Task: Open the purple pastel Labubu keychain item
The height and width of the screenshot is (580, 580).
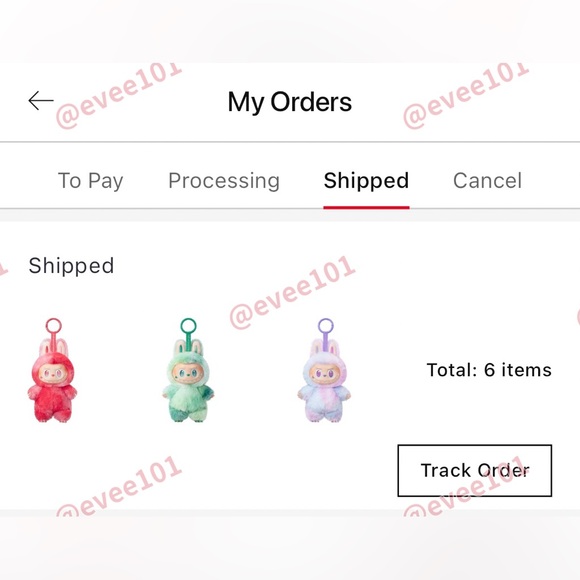Action: [x=324, y=370]
